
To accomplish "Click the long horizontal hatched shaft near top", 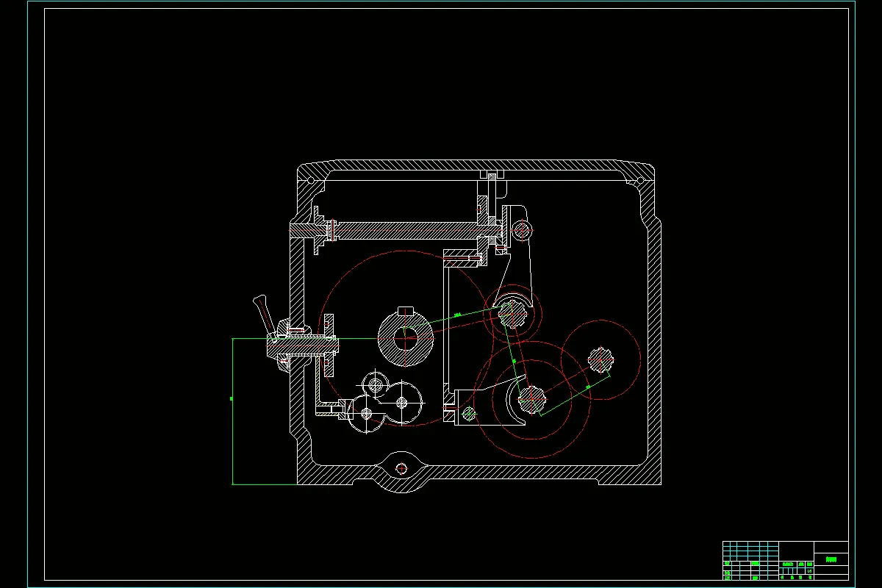I will (409, 230).
